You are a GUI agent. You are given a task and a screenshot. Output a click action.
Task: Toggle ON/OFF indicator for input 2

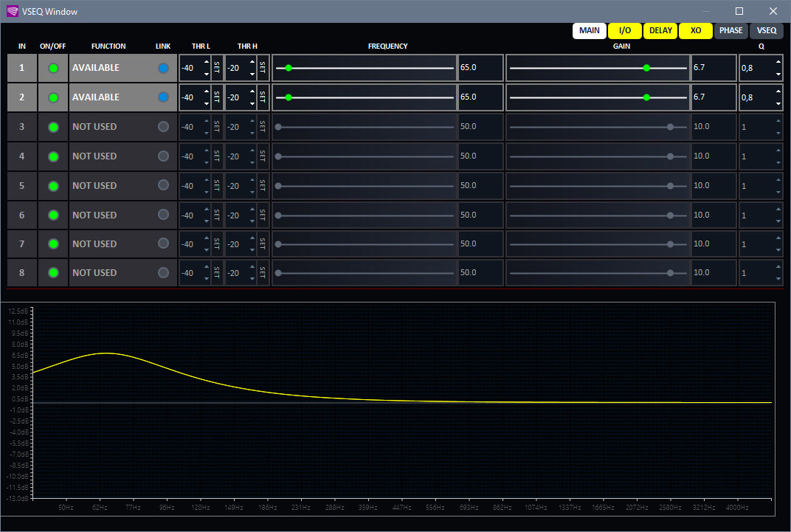(53, 97)
